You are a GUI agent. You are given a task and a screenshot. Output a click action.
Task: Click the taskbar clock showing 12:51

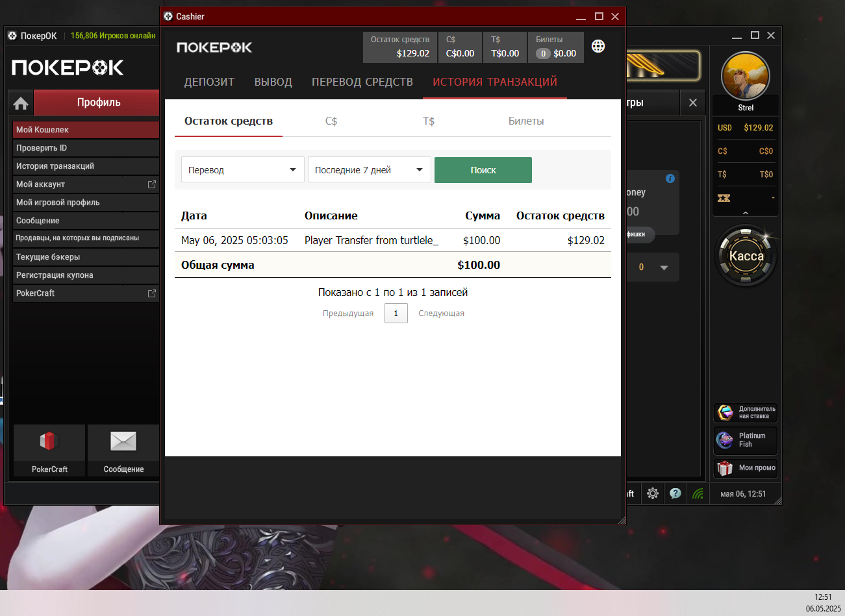click(x=823, y=597)
